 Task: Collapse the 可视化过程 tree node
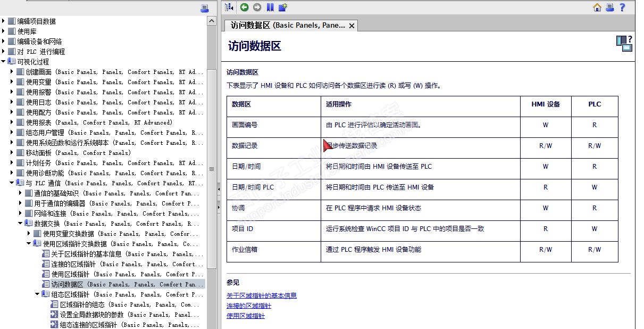tap(4, 62)
